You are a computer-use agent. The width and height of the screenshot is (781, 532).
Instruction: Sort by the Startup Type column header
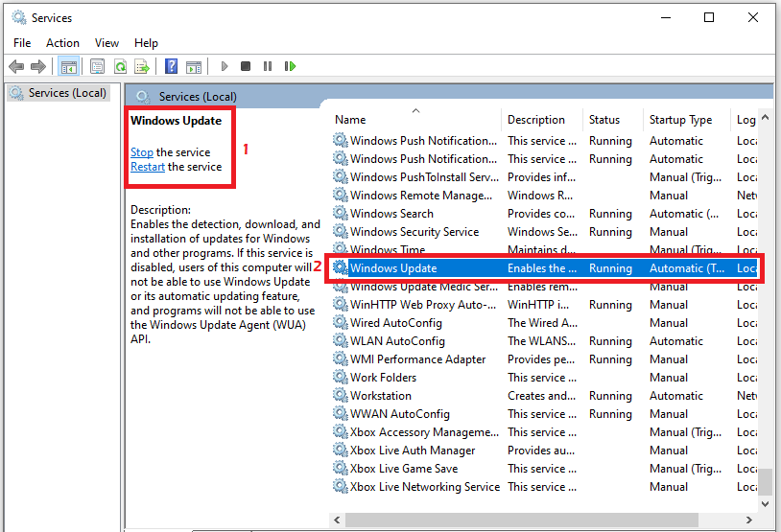[x=686, y=120]
